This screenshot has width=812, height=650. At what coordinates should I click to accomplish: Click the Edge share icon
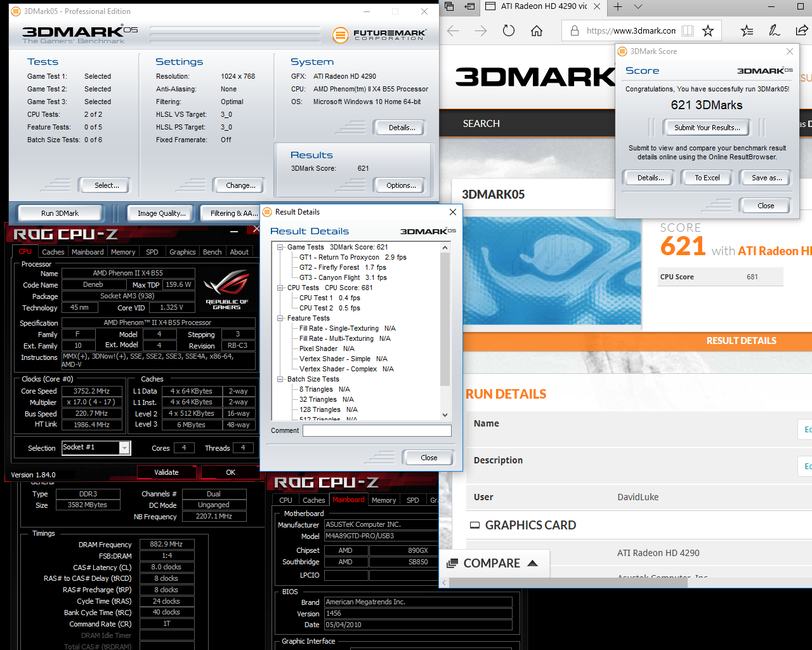[x=802, y=30]
